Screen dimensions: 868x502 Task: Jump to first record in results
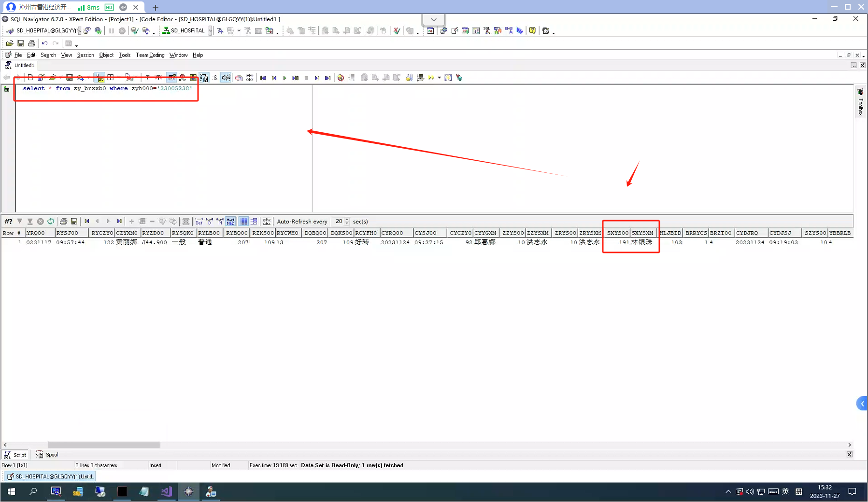click(87, 222)
